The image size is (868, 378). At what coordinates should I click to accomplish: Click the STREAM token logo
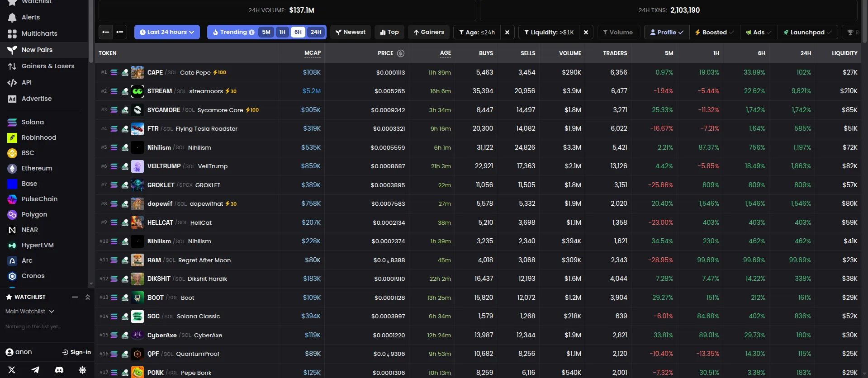coord(138,91)
